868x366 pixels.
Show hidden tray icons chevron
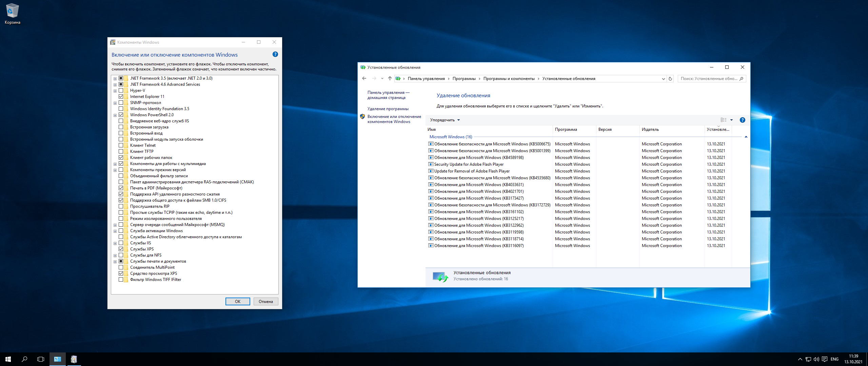point(800,359)
